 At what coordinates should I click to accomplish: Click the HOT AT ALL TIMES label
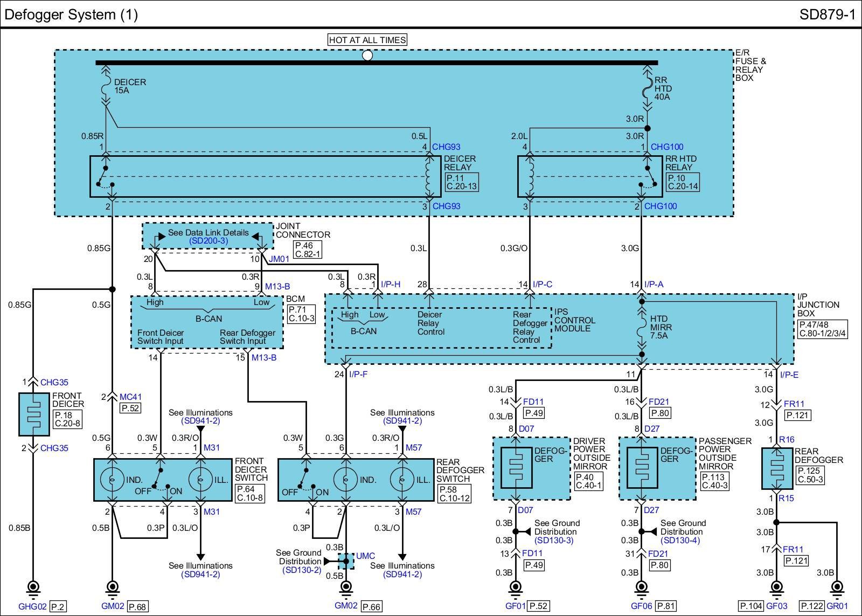(367, 40)
